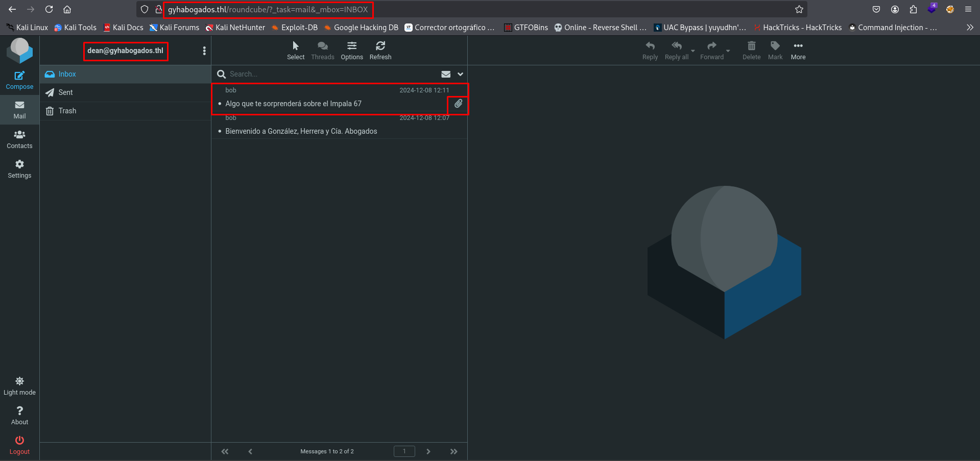The height and width of the screenshot is (461, 980).
Task: Open Roundcube Settings
Action: click(x=19, y=168)
